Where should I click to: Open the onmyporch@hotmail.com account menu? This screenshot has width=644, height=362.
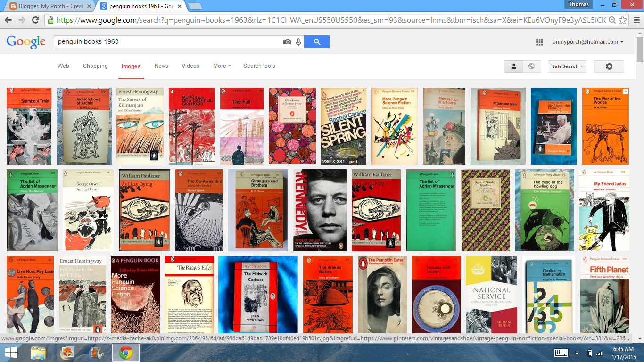click(x=587, y=42)
